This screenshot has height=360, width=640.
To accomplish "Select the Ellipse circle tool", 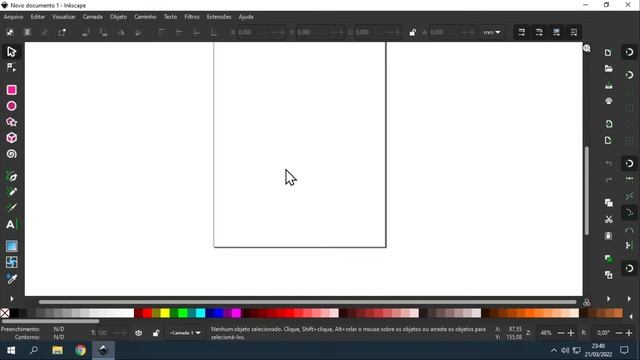I will [11, 106].
